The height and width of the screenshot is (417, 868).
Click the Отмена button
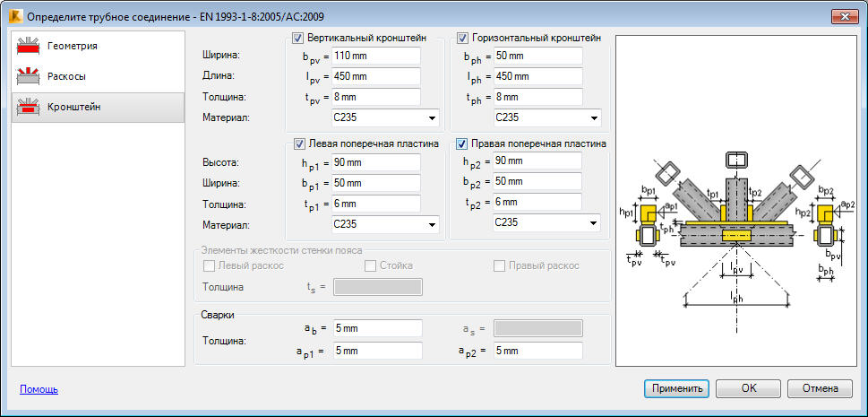[820, 388]
